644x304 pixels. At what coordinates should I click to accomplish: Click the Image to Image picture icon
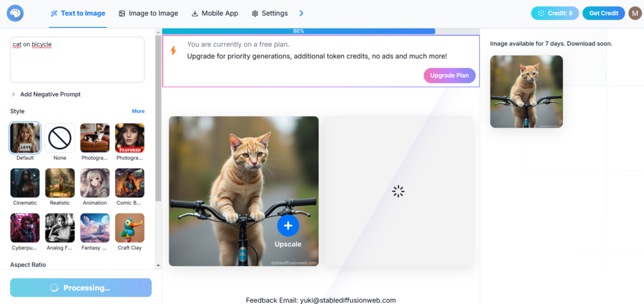(121, 14)
